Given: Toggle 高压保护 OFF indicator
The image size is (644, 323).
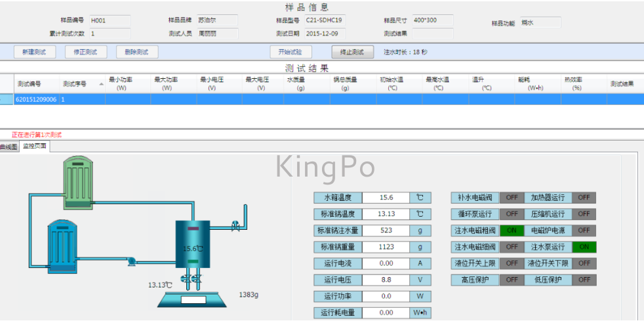Looking at the screenshot, I should pyautogui.click(x=512, y=280).
